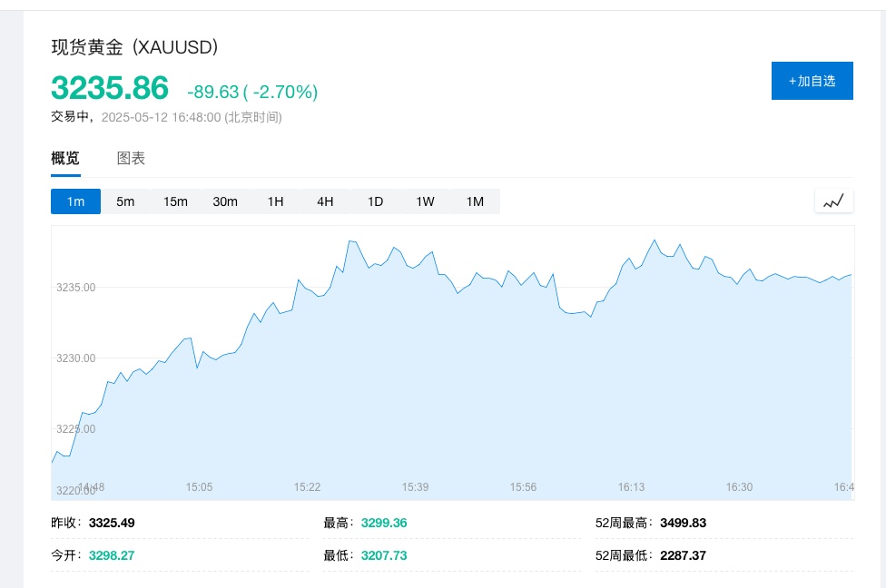886x588 pixels.
Task: Click the 现货黄金 (XAUUSD) title
Action: point(134,48)
